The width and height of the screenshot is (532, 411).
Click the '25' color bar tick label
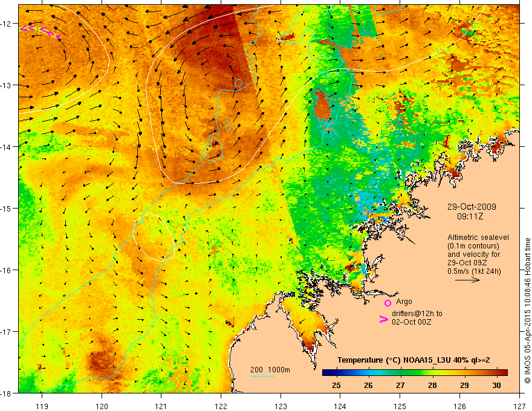(x=336, y=385)
